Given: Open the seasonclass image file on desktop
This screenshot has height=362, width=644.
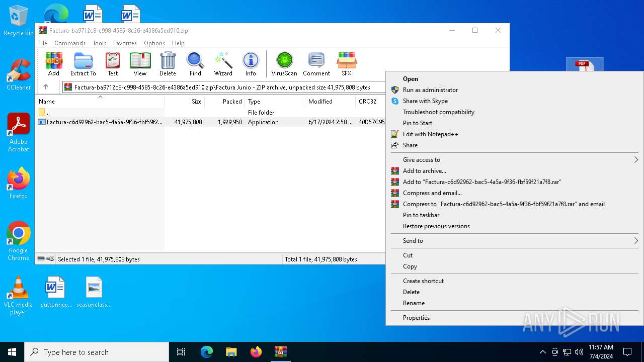Looking at the screenshot, I should tap(94, 292).
